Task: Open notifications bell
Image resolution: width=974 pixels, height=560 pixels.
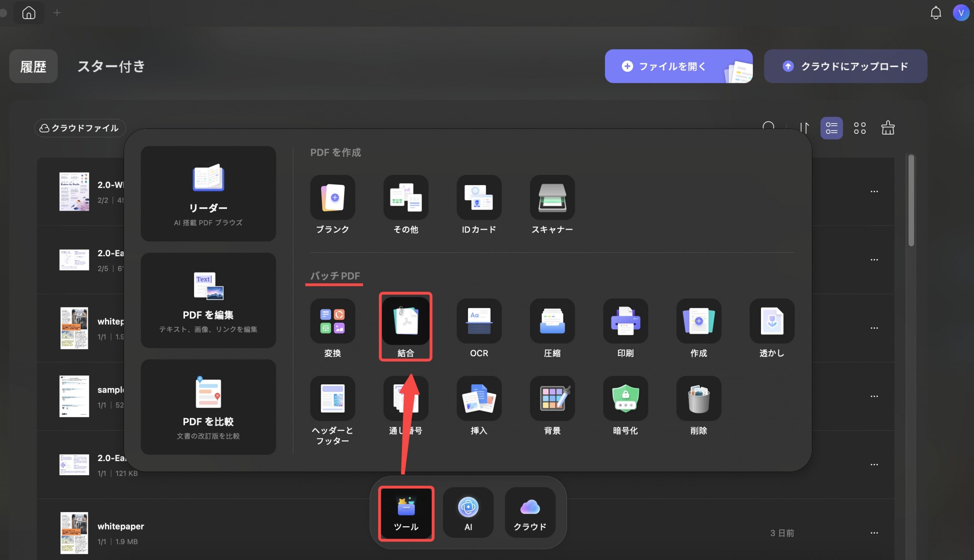Action: [936, 13]
